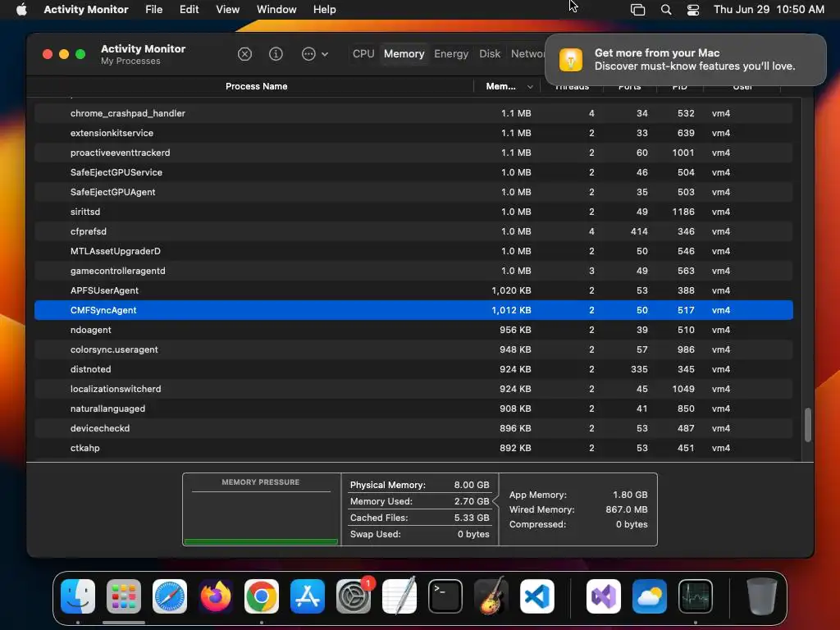Select the ndoagent process row

[413, 330]
